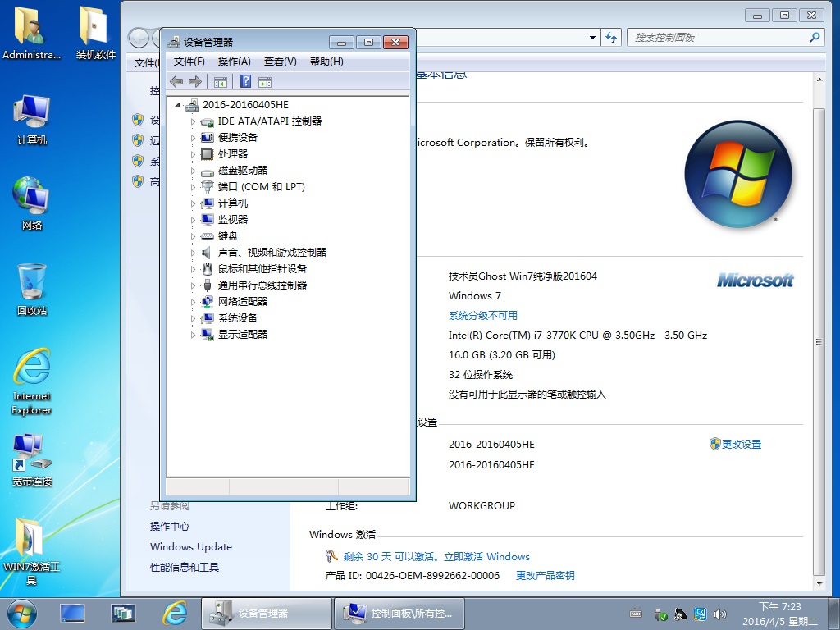Image resolution: width=840 pixels, height=630 pixels.
Task: Click the Control Panel vertical scrollbar down arrow
Action: point(819,584)
